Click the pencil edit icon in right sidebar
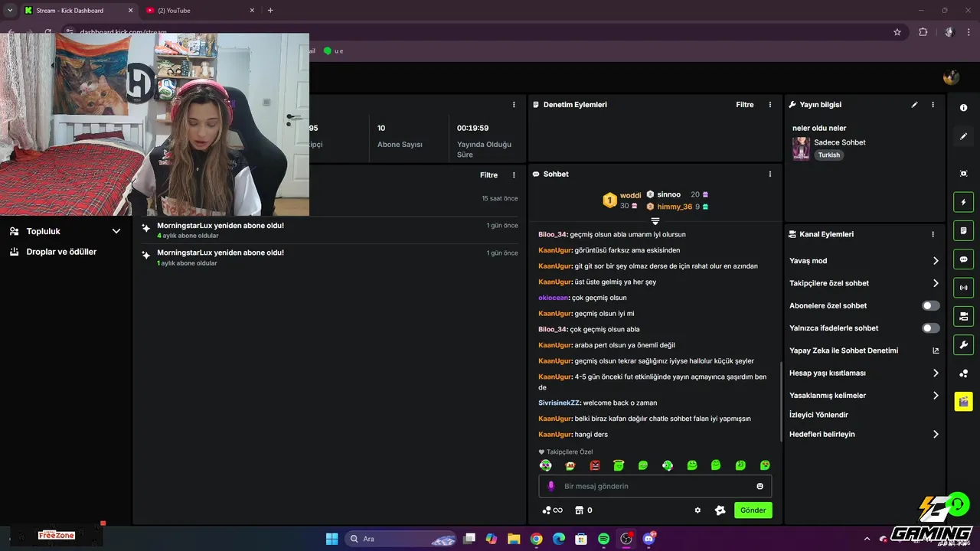980x551 pixels. coord(963,136)
